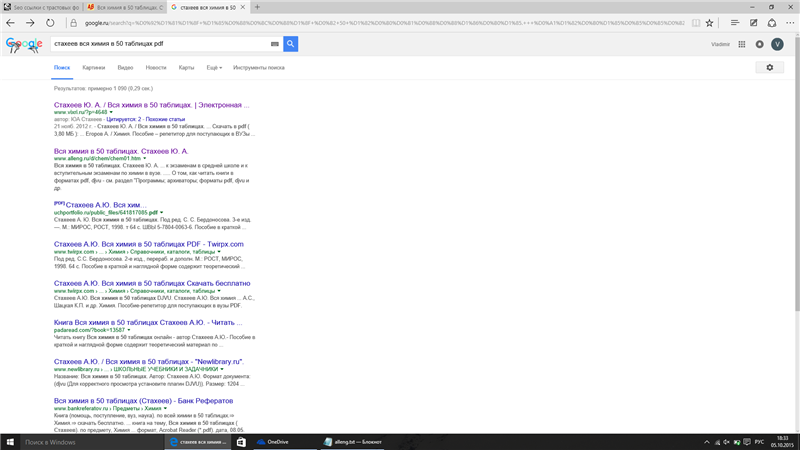Screen dimensions: 800x450
Task: Click the 'Поиск в Windows' taskbar search box
Action: click(x=92, y=442)
